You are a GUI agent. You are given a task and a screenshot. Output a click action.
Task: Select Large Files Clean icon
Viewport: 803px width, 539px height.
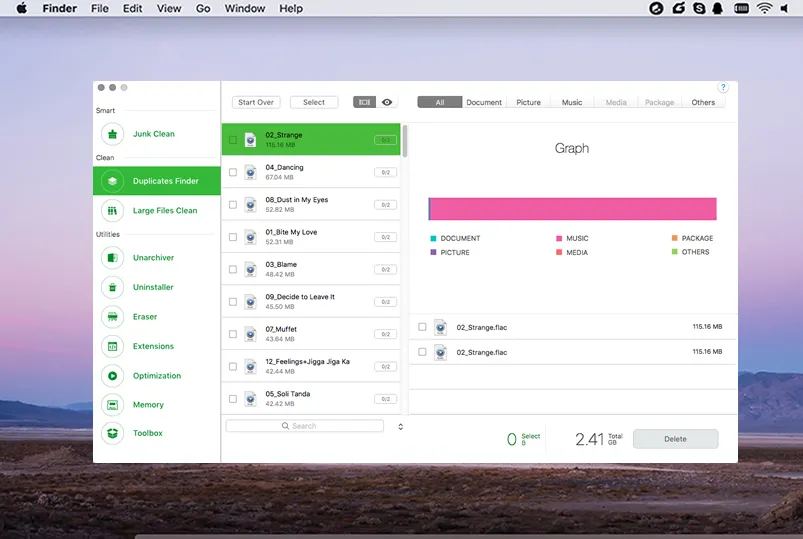113,211
